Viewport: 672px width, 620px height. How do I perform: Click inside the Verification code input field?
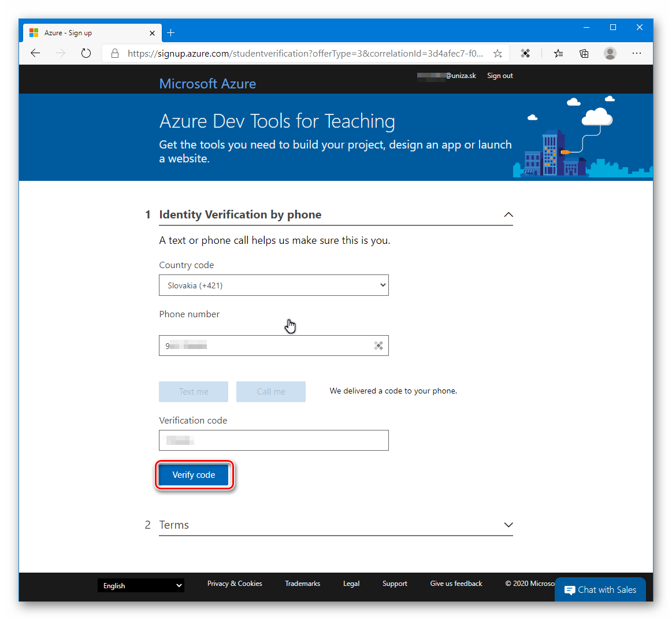[273, 440]
